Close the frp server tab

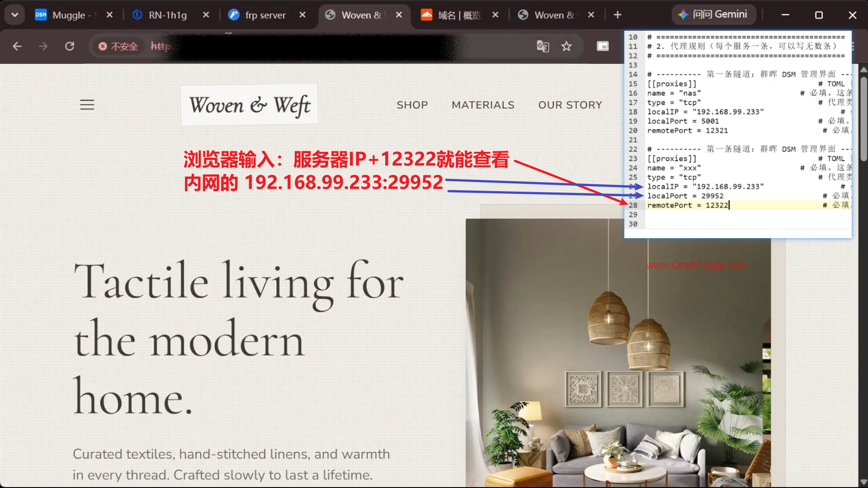click(302, 15)
